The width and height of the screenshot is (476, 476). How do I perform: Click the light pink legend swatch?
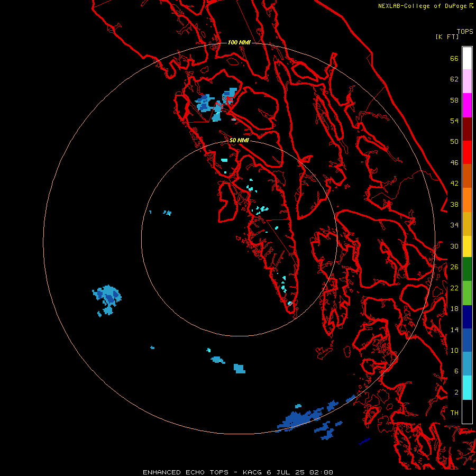[x=467, y=81]
